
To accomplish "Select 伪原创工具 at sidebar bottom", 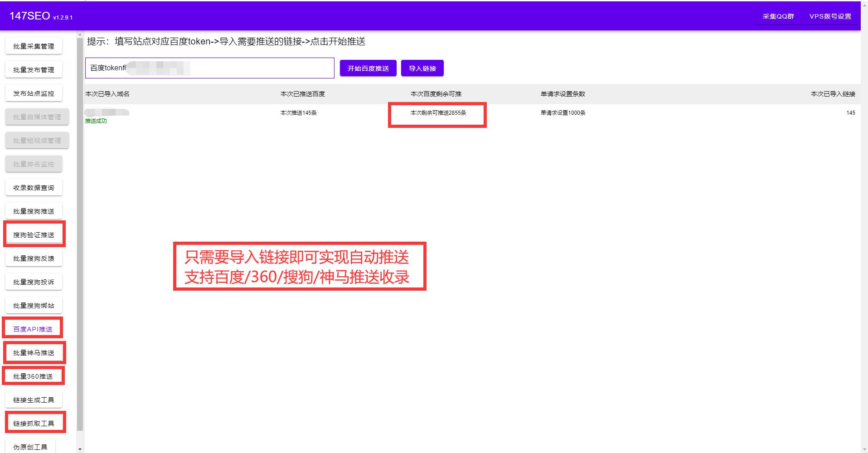I will click(29, 446).
